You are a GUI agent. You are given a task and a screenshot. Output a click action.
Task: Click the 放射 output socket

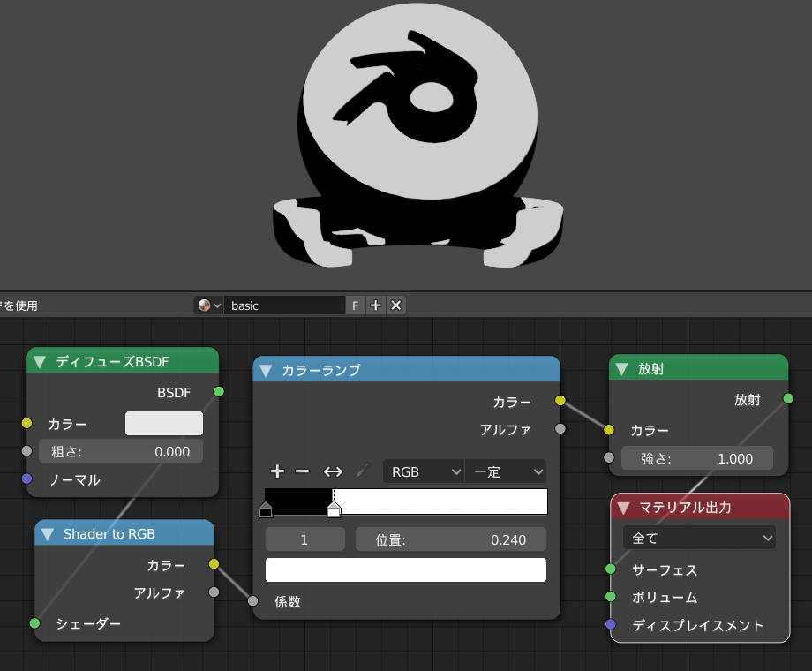[x=788, y=398]
